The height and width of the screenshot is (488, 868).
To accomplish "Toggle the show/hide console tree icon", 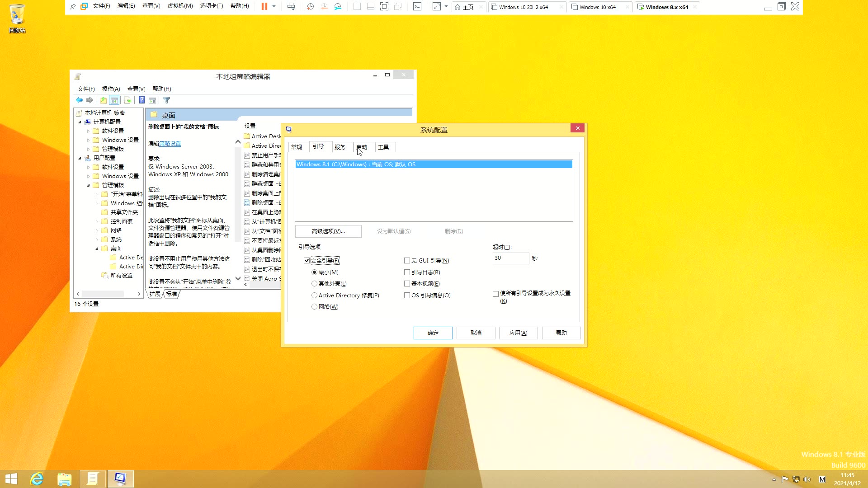I will [x=114, y=100].
